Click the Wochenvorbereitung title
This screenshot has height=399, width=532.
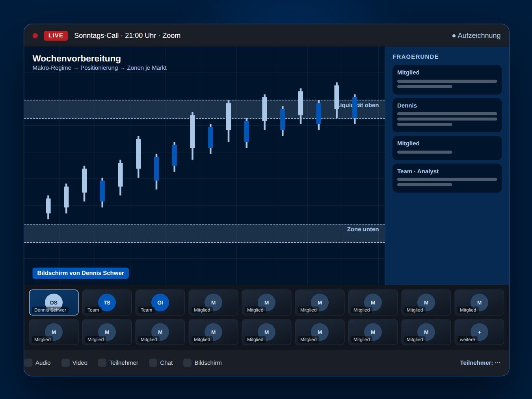[76, 58]
